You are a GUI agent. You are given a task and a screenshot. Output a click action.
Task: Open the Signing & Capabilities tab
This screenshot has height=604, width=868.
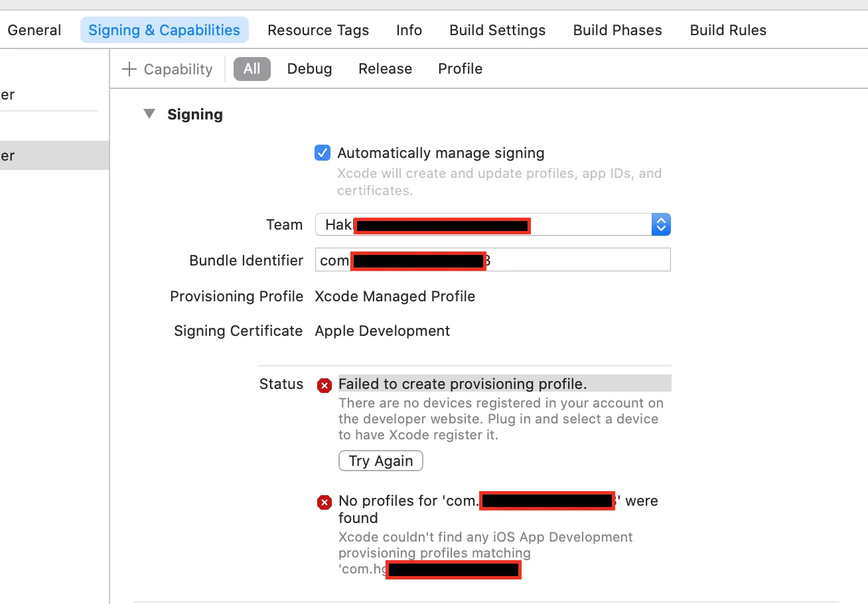pos(164,31)
